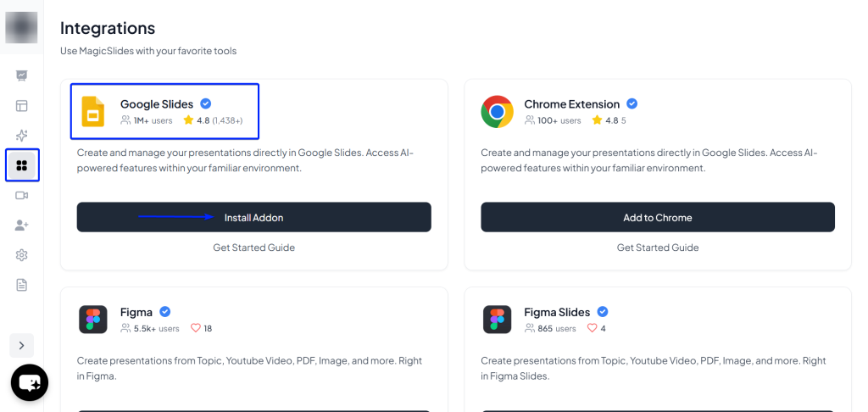
Task: Open the video camera sidebar icon
Action: pyautogui.click(x=22, y=195)
